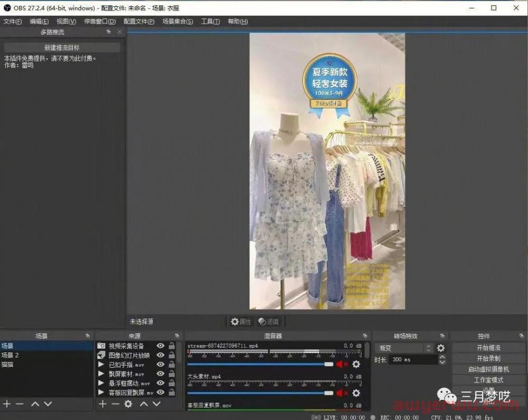The height and width of the screenshot is (420, 528).
Task: Open the 工具(T) menu
Action: (210, 22)
